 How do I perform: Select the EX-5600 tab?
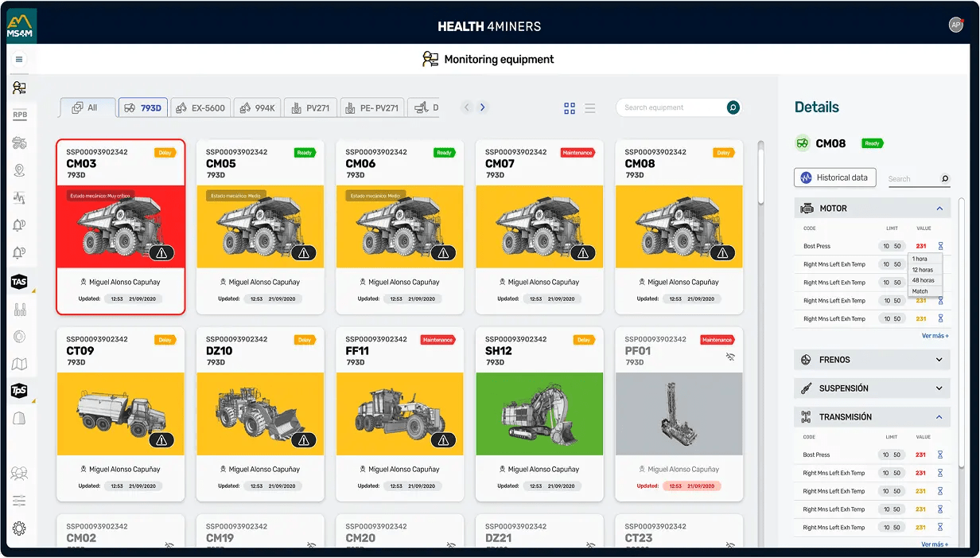[200, 107]
